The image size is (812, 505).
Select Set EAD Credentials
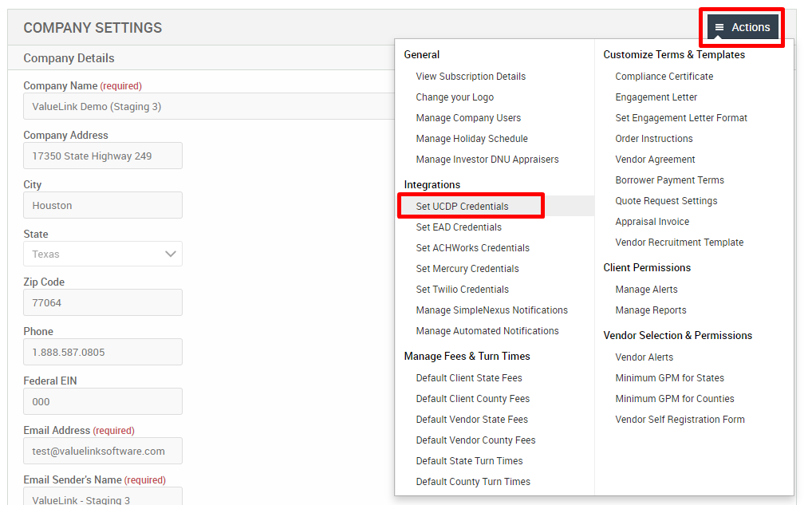click(459, 227)
